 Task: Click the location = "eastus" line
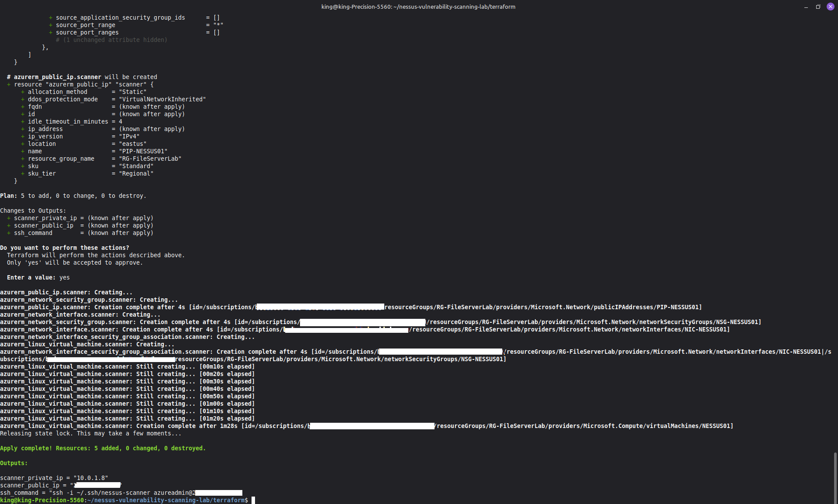pos(84,144)
